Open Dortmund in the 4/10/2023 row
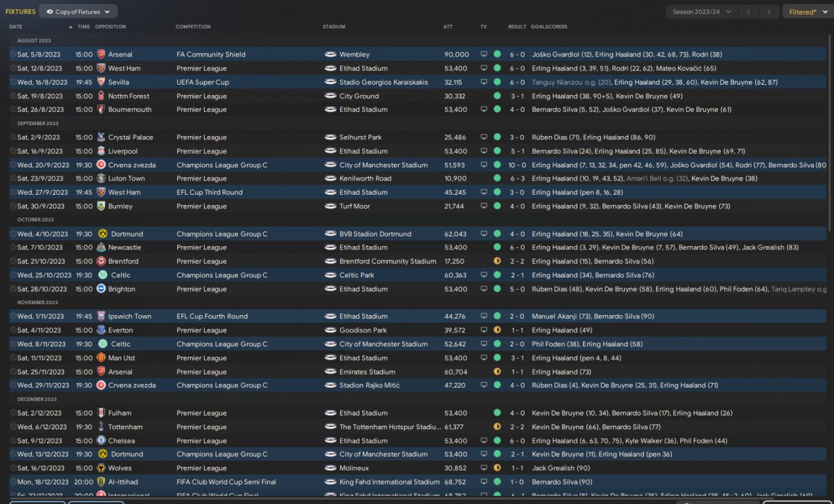Image resolution: width=834 pixels, height=504 pixels. pos(127,234)
